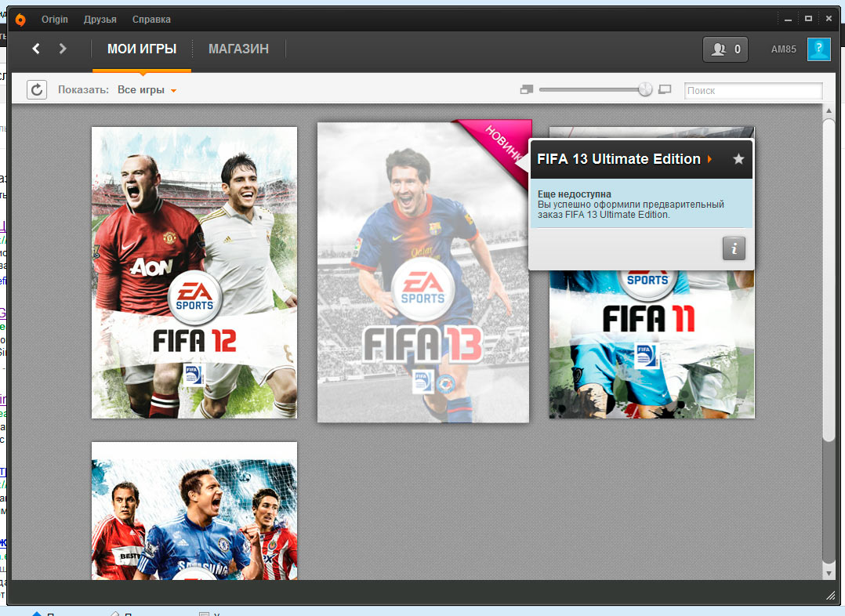Open the Друзья menu
This screenshot has width=845, height=616.
pos(100,20)
